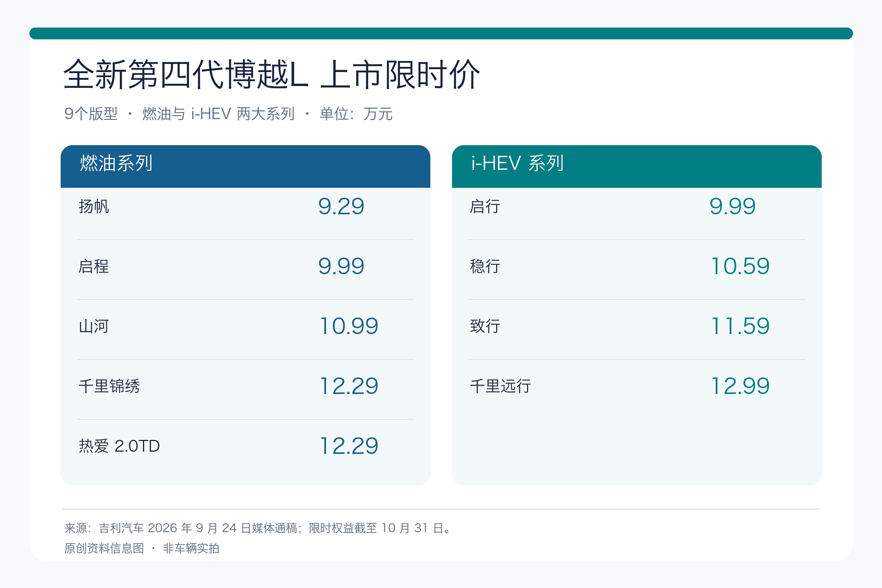The width and height of the screenshot is (882, 588).
Task: Select the 启程 trim label
Action: tap(94, 266)
